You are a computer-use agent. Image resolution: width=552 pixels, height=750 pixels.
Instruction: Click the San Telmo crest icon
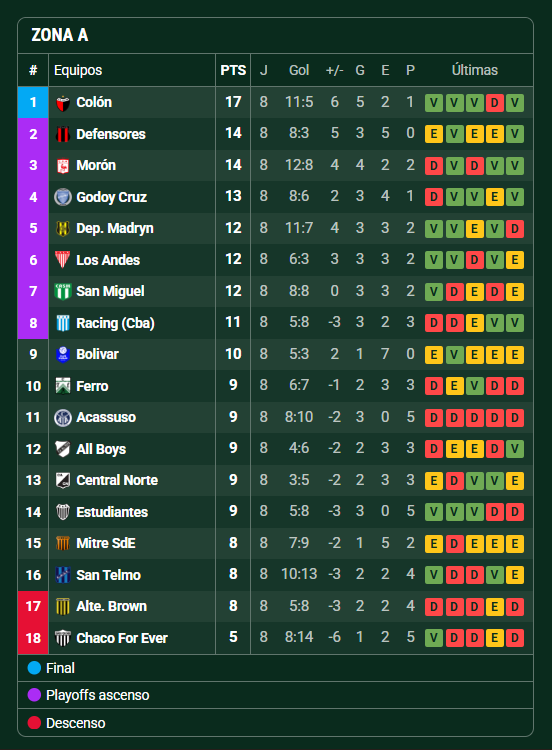[63, 575]
